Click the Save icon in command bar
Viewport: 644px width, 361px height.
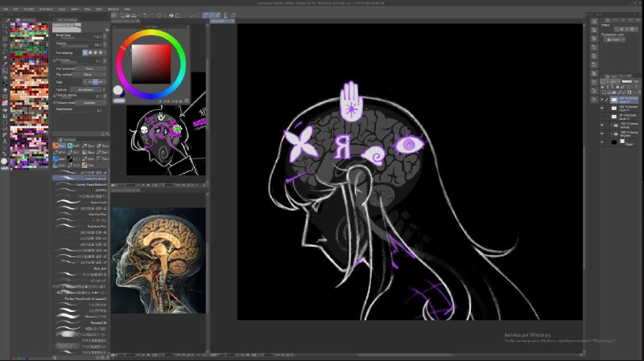[134, 15]
